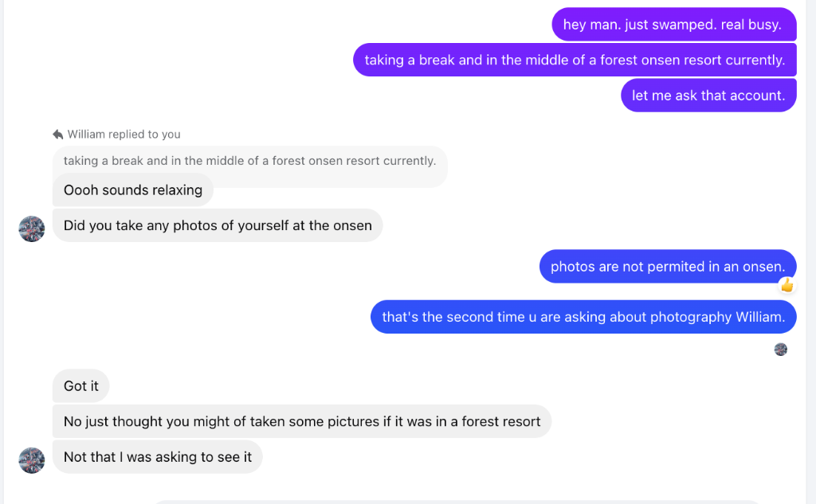Open the quoted reply preview about the forest onsen
816x504 pixels.
(x=249, y=161)
